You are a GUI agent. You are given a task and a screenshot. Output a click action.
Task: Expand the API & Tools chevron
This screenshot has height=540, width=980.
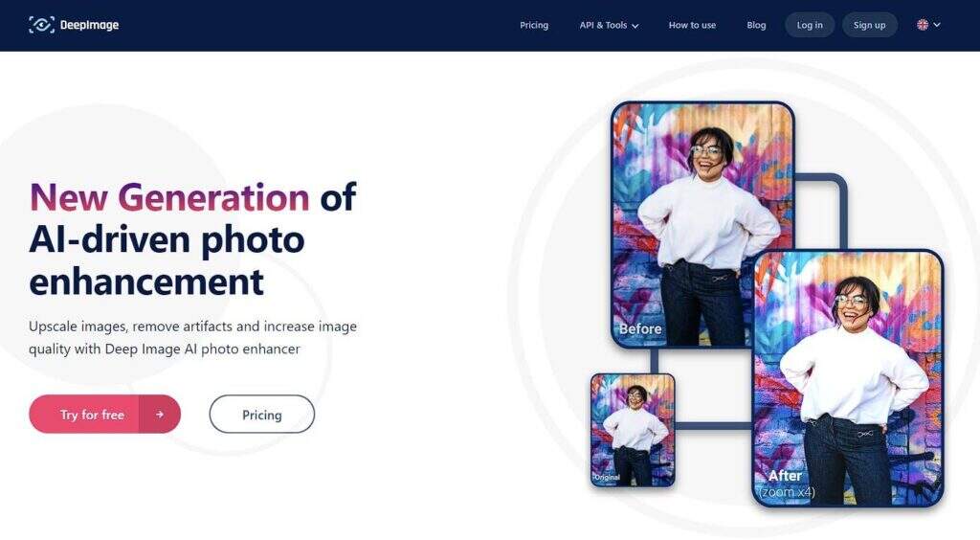[635, 26]
